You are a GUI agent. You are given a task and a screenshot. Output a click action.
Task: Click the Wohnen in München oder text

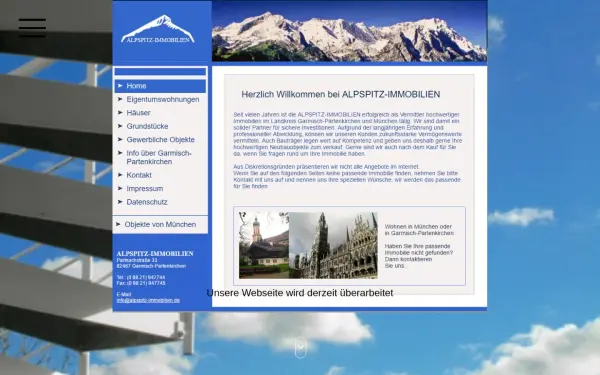pyautogui.click(x=419, y=230)
